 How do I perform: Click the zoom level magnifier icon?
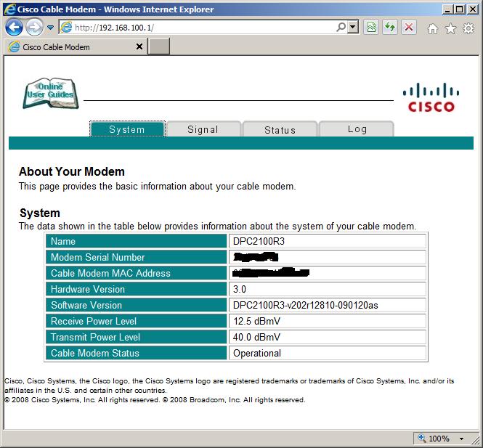click(x=422, y=438)
